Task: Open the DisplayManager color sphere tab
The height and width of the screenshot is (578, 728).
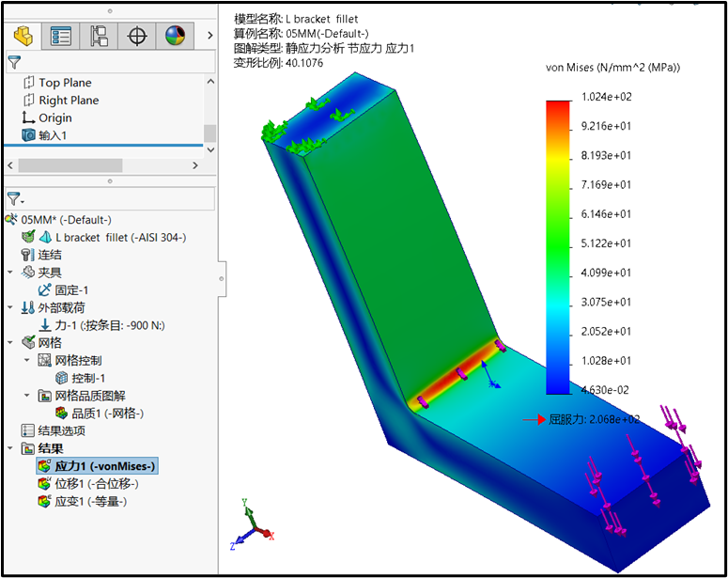Action: click(175, 36)
